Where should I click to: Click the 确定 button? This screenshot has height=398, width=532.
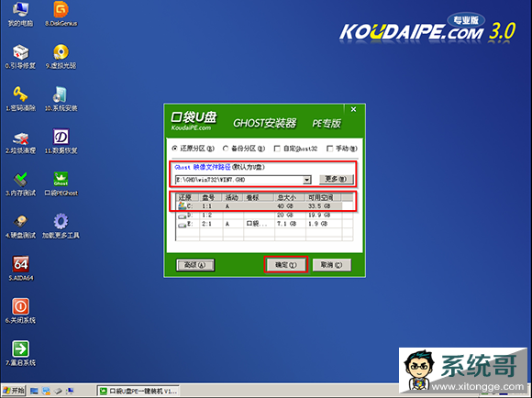286,265
